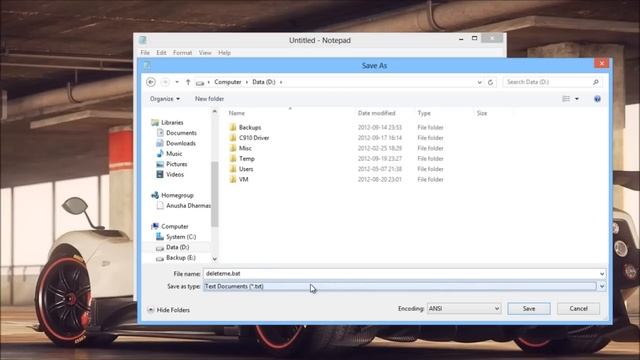
Task: Select the Backups folder icon
Action: click(x=233, y=127)
